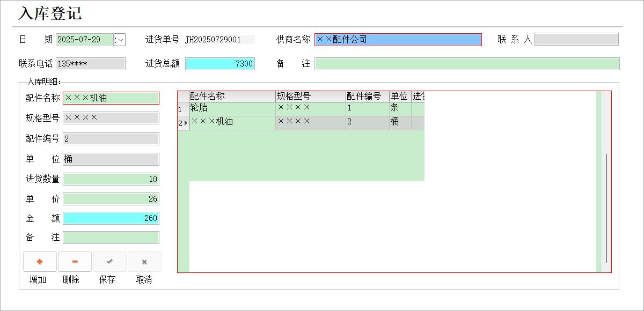Click the 配件名称 column header
This screenshot has width=644, height=311.
point(232,97)
